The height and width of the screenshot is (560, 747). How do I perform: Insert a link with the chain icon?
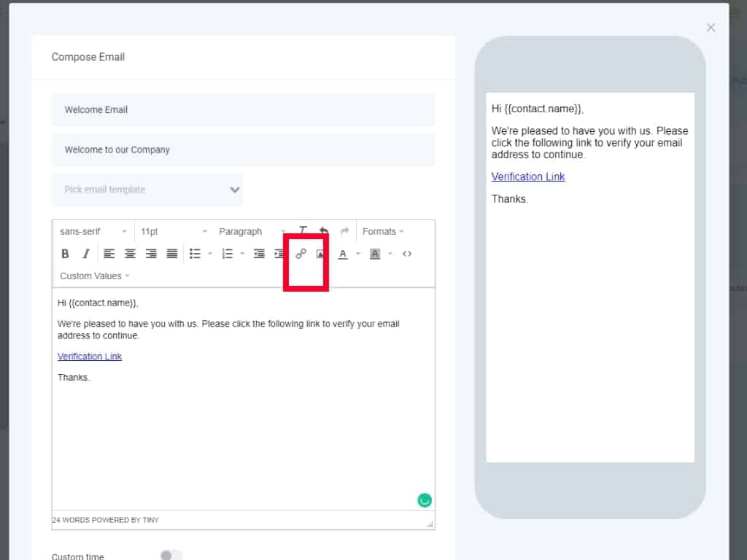pyautogui.click(x=301, y=254)
